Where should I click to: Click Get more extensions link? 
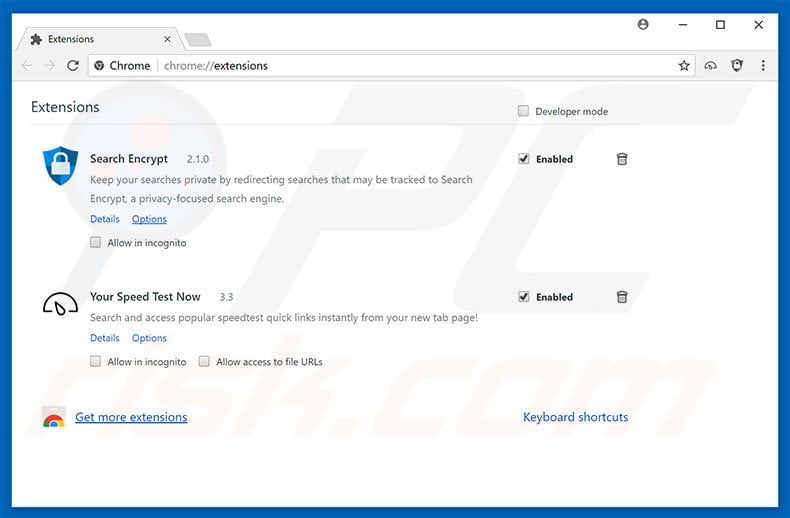click(x=131, y=417)
